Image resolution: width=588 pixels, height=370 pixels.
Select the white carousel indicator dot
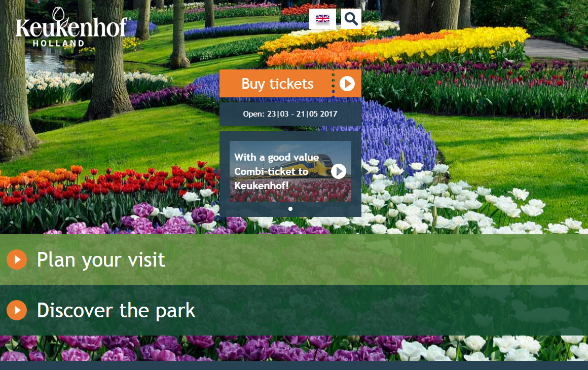point(290,208)
